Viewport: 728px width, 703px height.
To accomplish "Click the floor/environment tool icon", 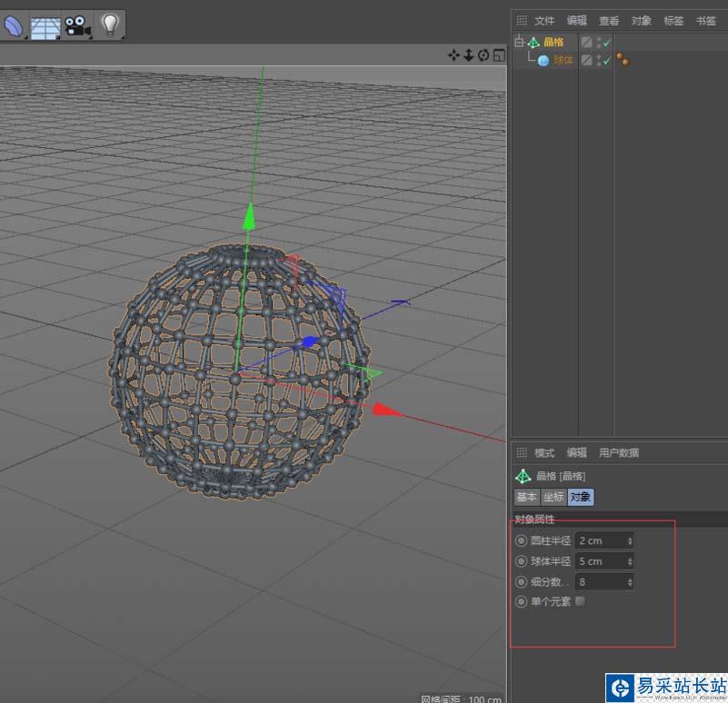I will pyautogui.click(x=45, y=26).
